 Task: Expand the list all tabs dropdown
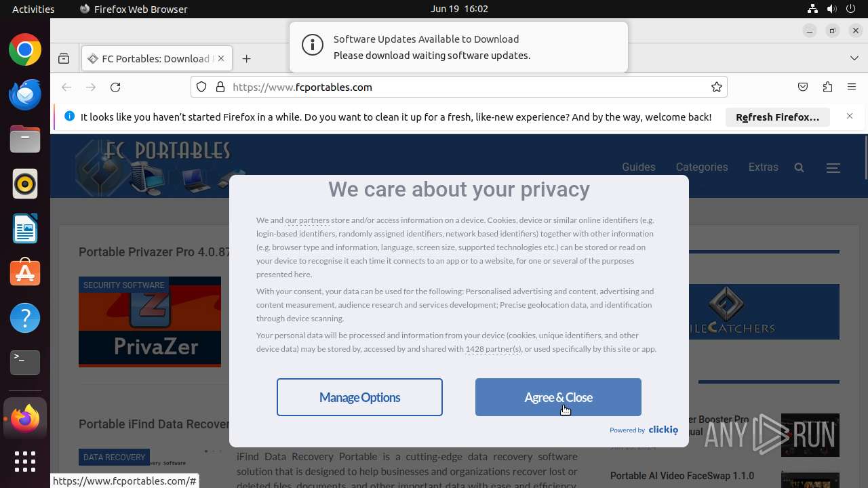pos(854,58)
